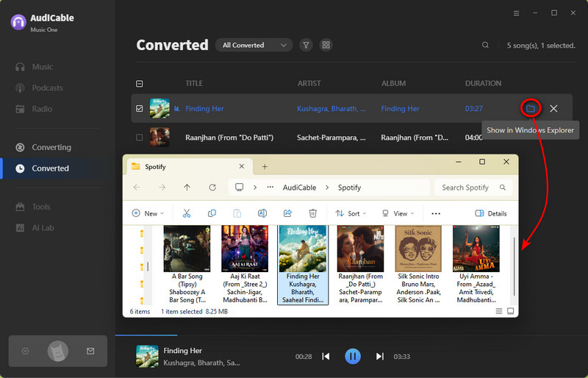The height and width of the screenshot is (378, 588).
Task: Remove Finding Her with the X icon
Action: tap(553, 109)
